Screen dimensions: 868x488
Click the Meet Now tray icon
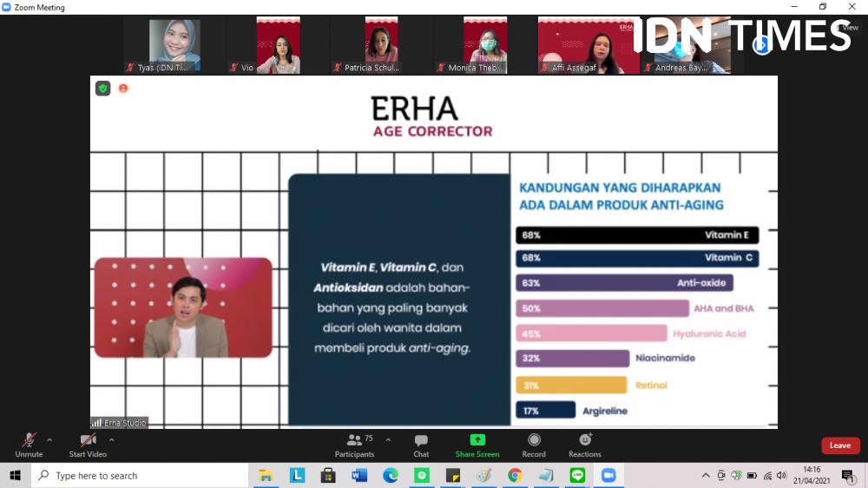pyautogui.click(x=720, y=475)
